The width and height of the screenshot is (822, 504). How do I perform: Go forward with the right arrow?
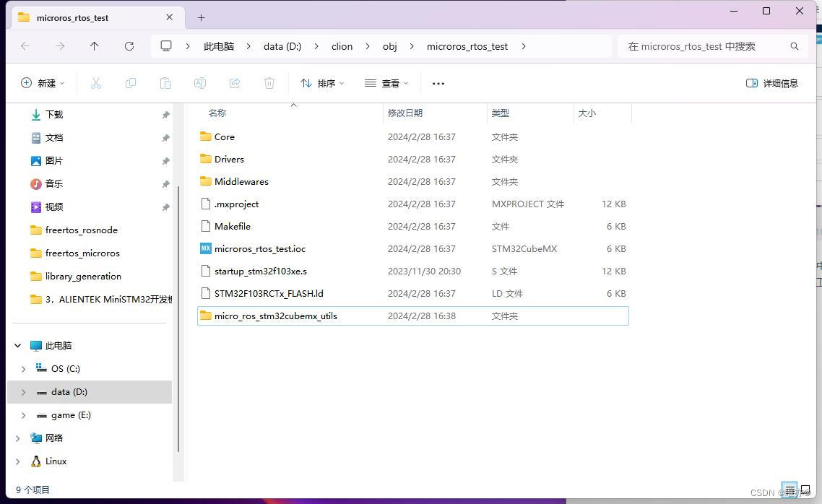pyautogui.click(x=60, y=46)
